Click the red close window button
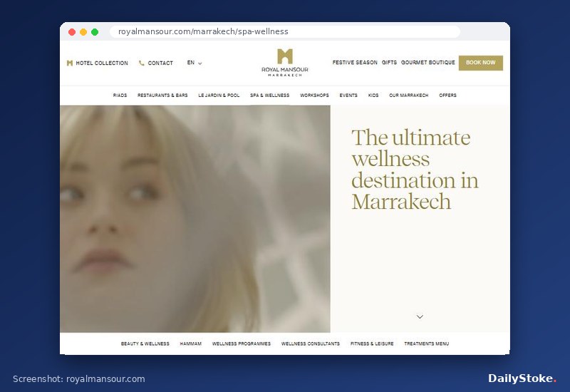Screen dimensions: 570x392 coord(72,32)
